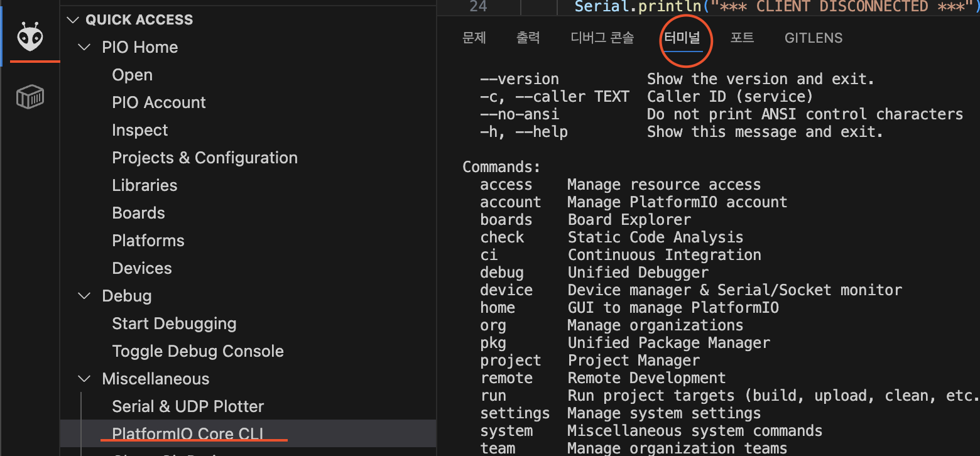Click 'home' command in terminal list
This screenshot has width=980, height=456.
[x=498, y=308]
